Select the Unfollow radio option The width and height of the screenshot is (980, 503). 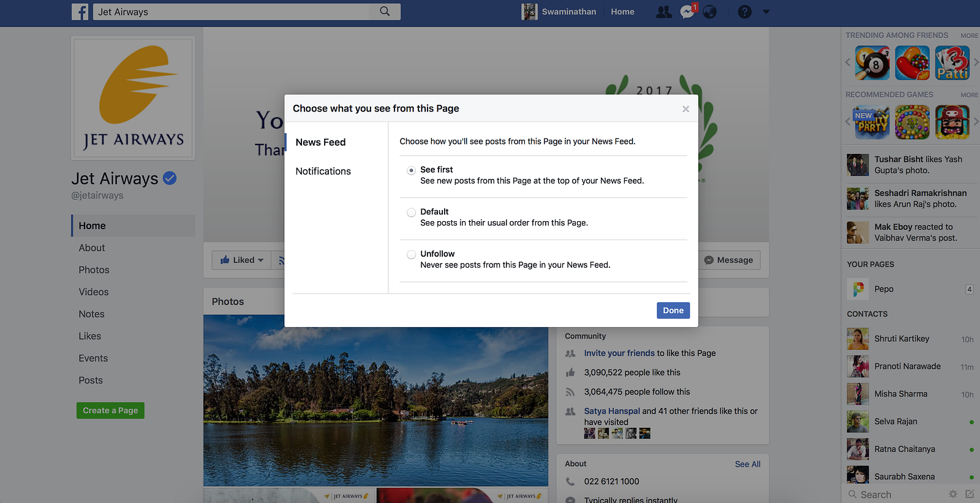coord(412,255)
